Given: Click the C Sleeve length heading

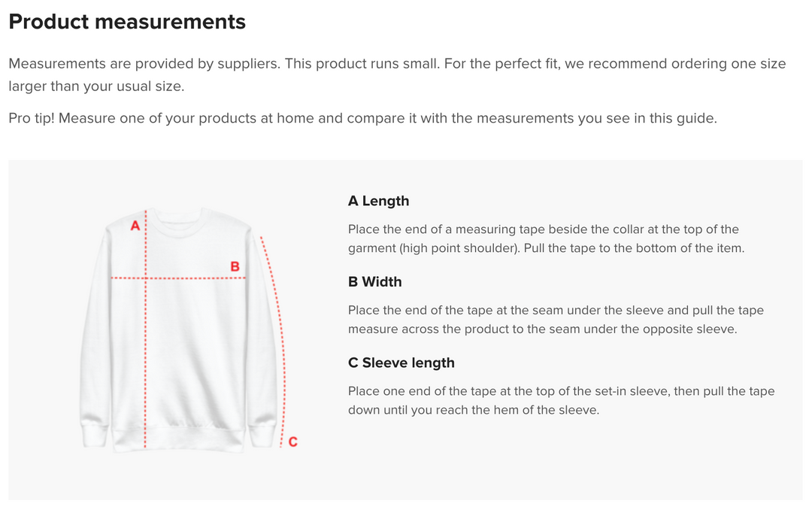Looking at the screenshot, I should click(401, 363).
